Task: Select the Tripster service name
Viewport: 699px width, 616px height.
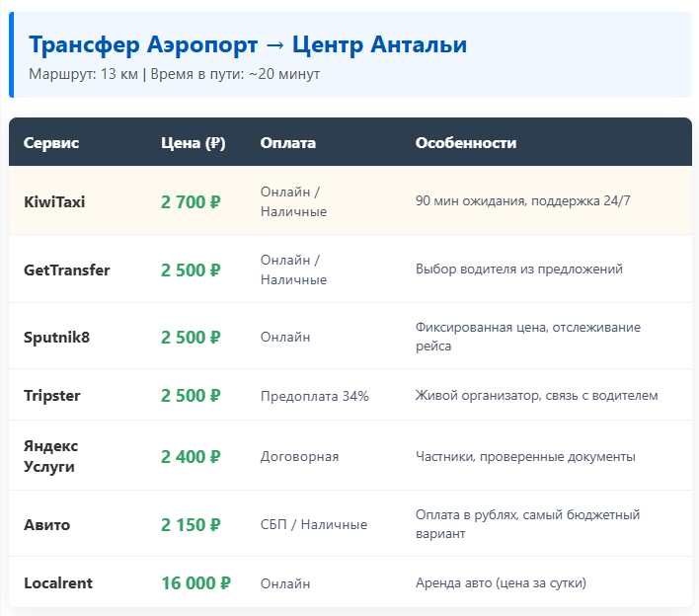Action: click(52, 396)
